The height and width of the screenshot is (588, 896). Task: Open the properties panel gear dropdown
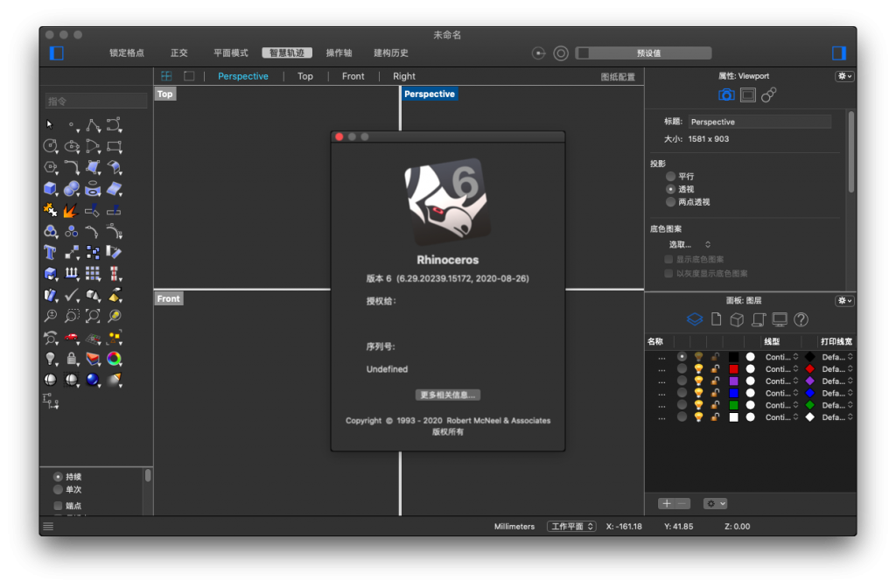click(844, 76)
